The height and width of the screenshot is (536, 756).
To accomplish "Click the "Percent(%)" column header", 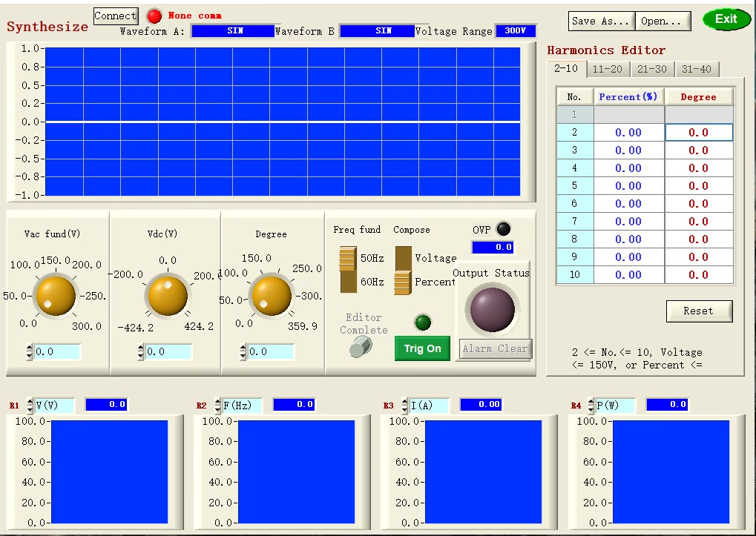I will coord(628,97).
